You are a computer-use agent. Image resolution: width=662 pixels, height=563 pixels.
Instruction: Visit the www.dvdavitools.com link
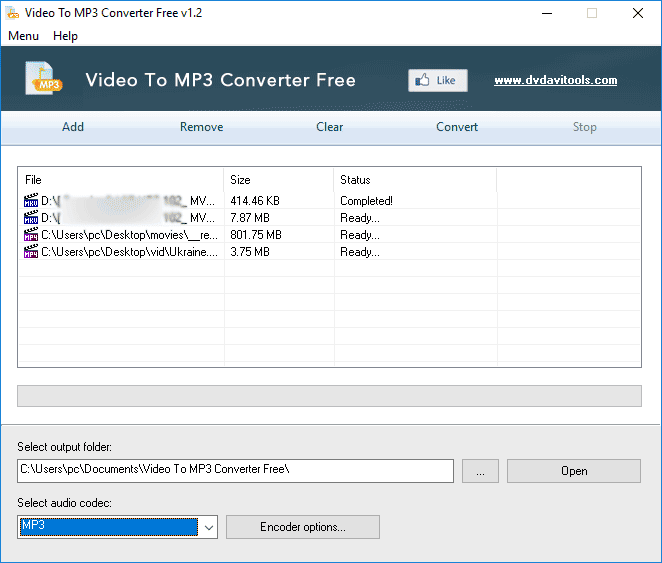(x=556, y=80)
